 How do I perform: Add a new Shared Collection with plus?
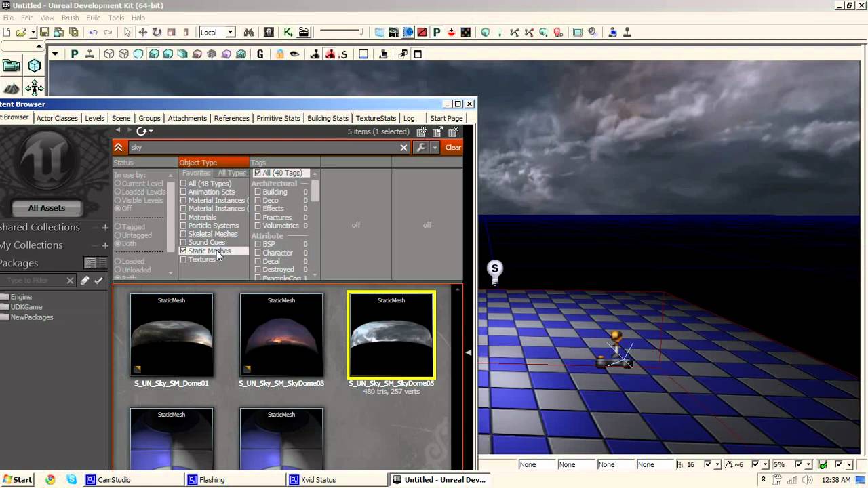(x=105, y=227)
